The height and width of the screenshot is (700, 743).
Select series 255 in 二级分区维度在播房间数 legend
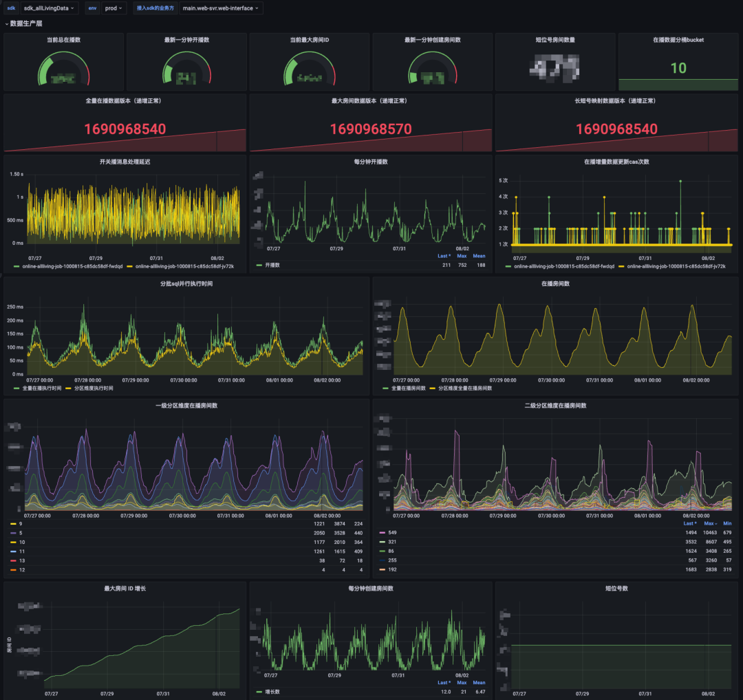tap(392, 560)
